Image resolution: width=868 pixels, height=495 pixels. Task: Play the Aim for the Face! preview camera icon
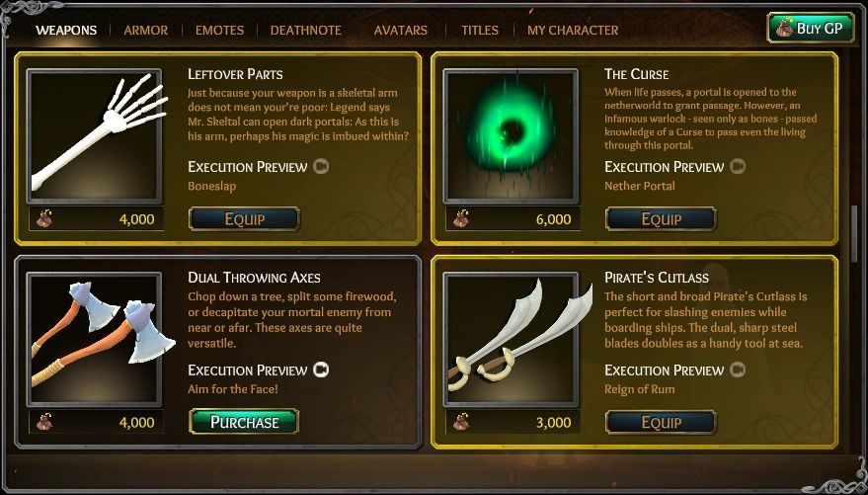(x=321, y=370)
